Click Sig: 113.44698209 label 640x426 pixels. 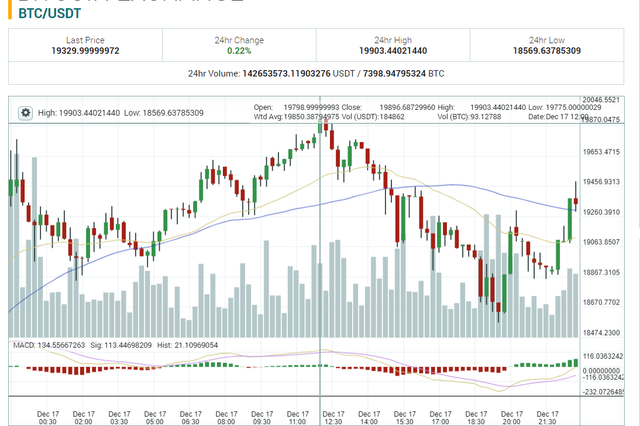(x=121, y=345)
